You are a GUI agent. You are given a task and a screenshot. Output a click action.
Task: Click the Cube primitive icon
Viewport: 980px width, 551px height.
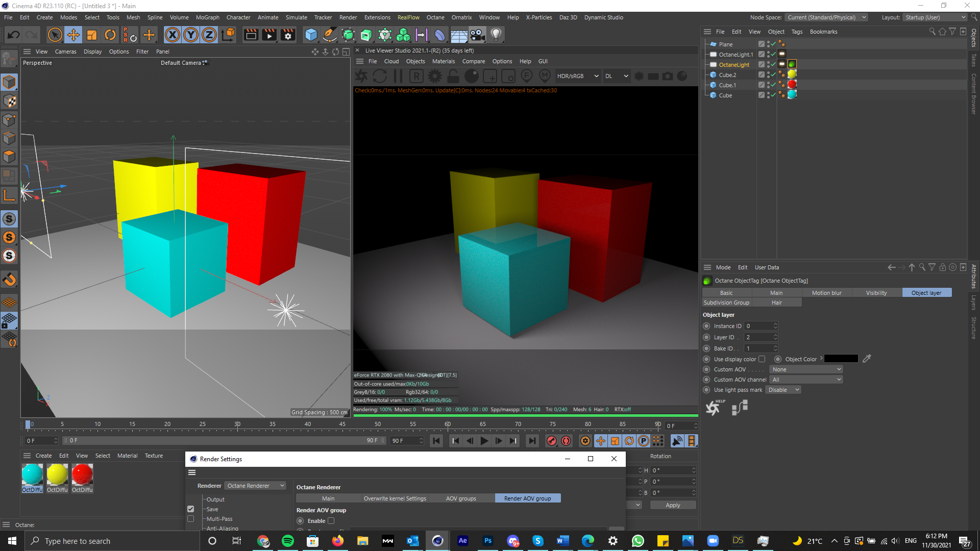(x=311, y=35)
